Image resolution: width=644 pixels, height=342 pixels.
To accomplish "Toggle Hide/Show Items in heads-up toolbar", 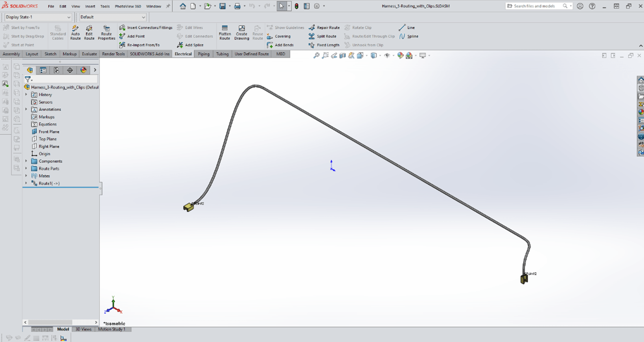I will pyautogui.click(x=387, y=55).
